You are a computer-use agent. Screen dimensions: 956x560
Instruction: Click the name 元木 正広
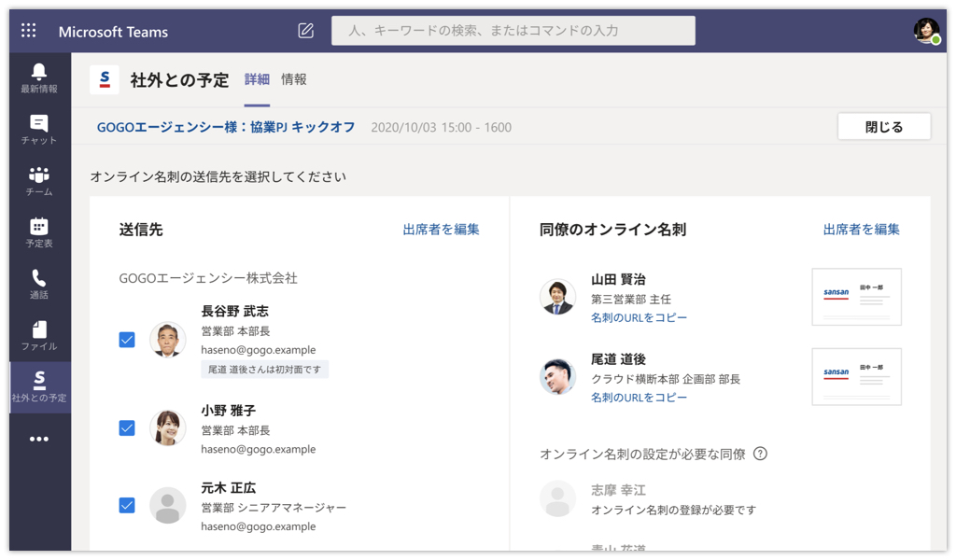[229, 487]
